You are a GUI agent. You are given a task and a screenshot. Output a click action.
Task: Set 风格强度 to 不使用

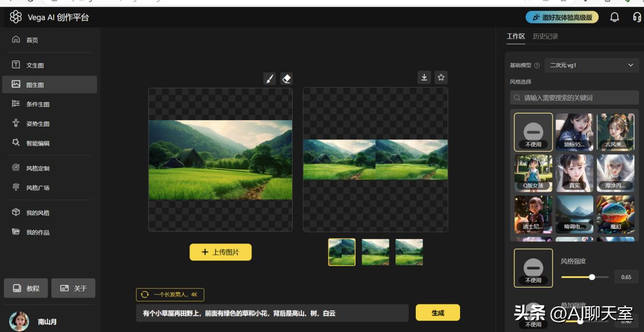point(533,268)
